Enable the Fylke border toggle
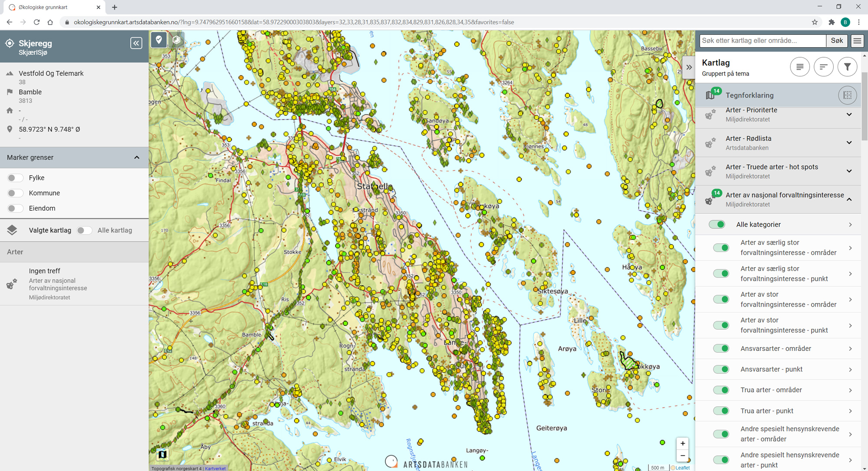 [x=15, y=178]
